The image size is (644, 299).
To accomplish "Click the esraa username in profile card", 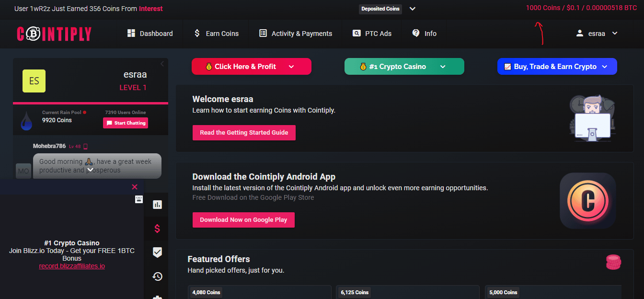I will (x=135, y=75).
